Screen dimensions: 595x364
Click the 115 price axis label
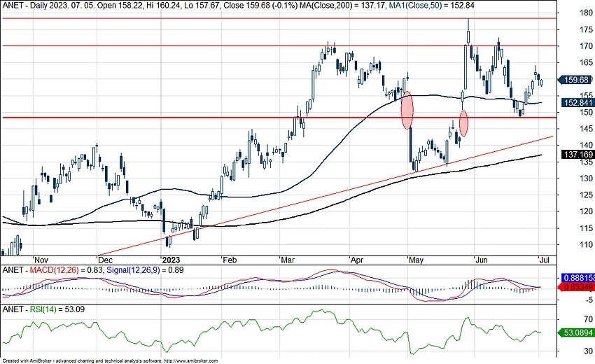586,228
